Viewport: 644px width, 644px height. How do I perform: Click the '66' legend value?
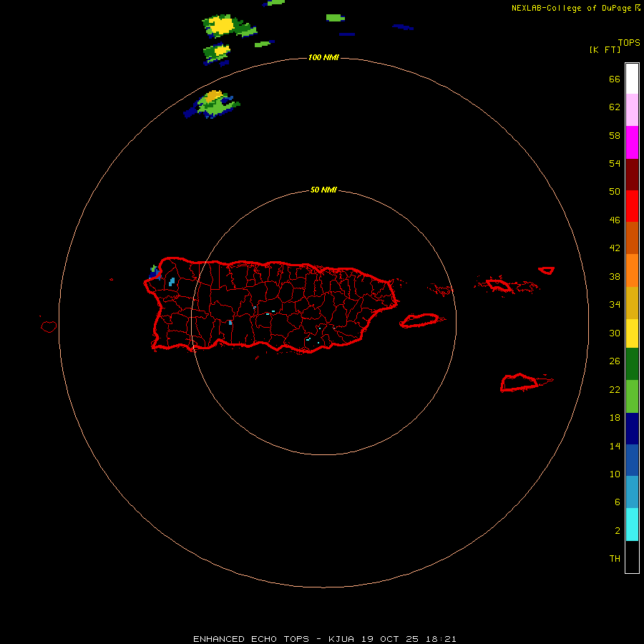coord(615,79)
